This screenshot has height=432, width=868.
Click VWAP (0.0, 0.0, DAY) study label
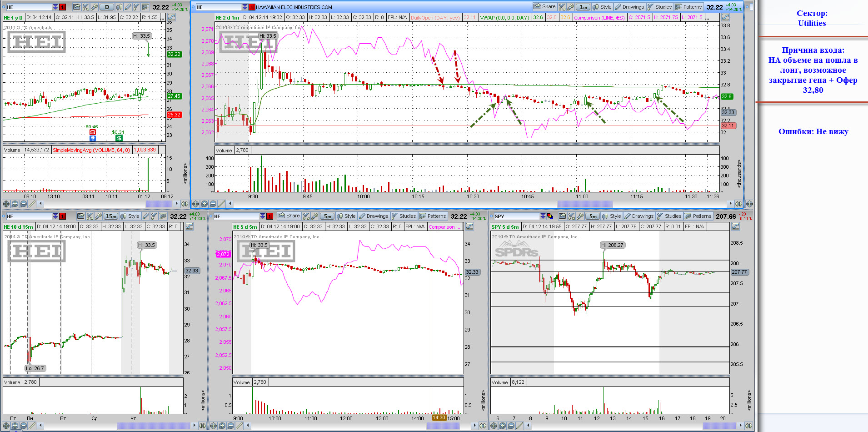(505, 17)
